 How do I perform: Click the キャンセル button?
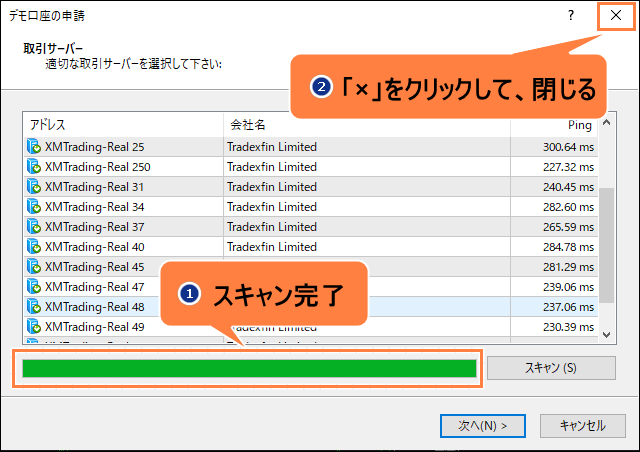coord(583,426)
